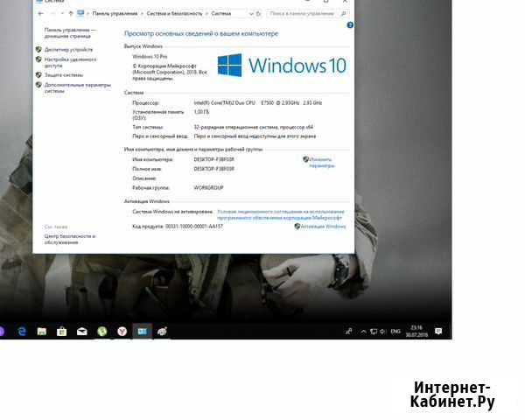This screenshot has height=420, width=525.
Task: Open the Microsoft Store taskbar icon
Action: point(61,332)
